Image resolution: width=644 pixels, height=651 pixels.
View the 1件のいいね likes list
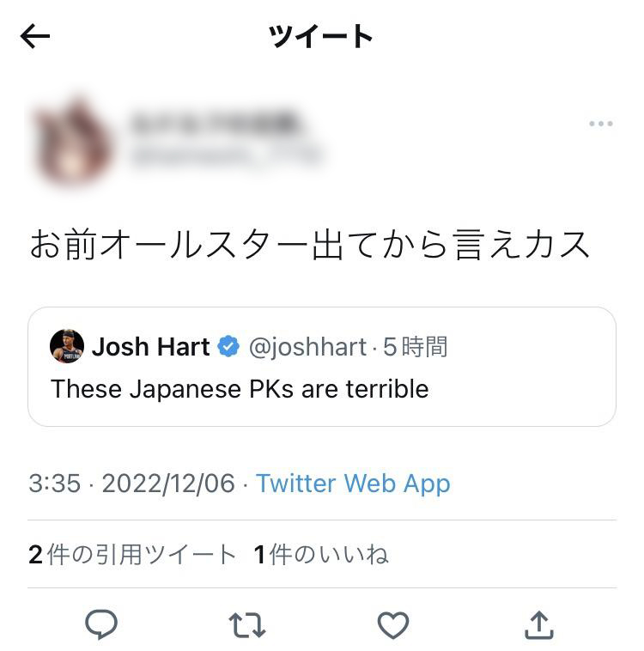(321, 554)
